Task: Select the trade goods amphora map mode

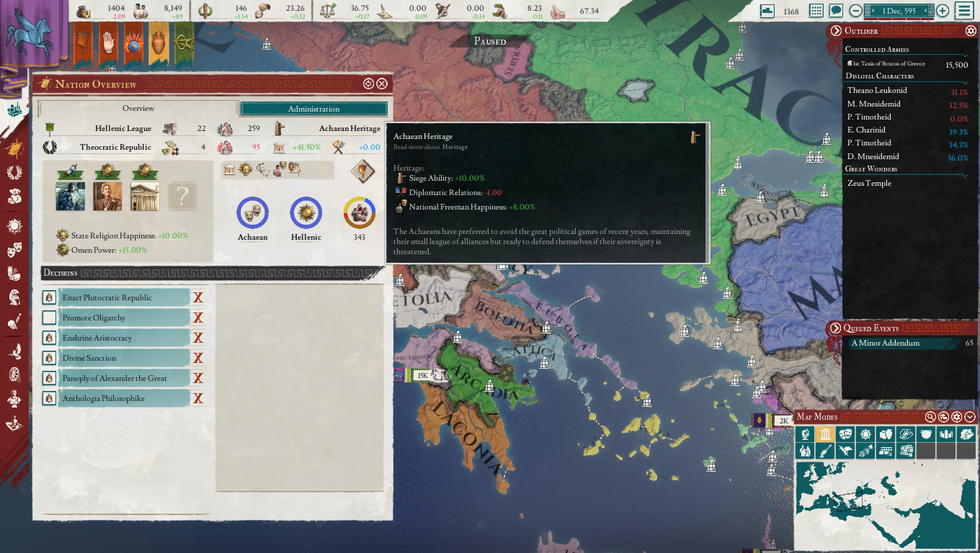Action: (886, 433)
